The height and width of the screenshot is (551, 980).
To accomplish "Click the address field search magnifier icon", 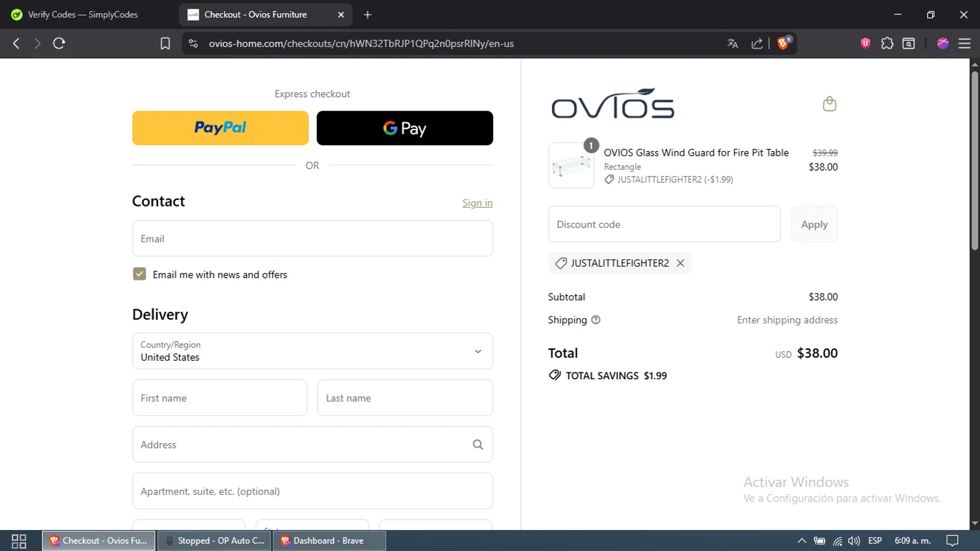I will point(478,444).
